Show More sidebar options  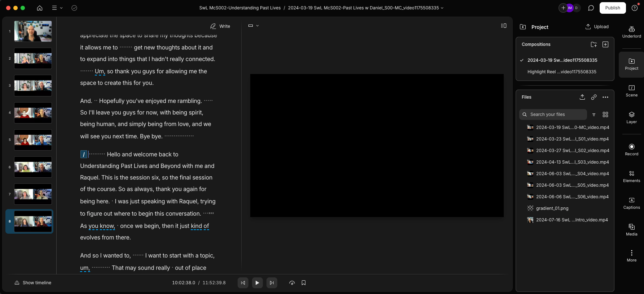pyautogui.click(x=631, y=256)
